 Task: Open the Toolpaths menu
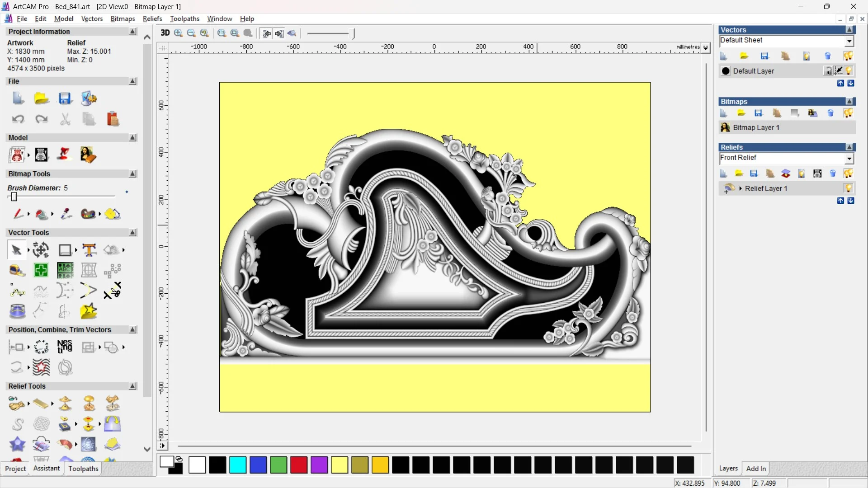(x=184, y=19)
